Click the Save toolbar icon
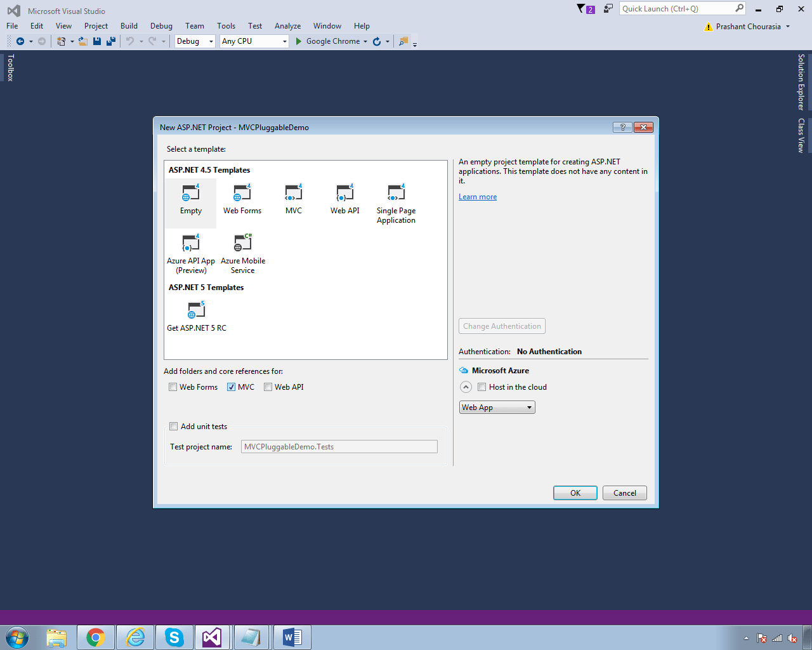The image size is (812, 650). click(x=97, y=41)
